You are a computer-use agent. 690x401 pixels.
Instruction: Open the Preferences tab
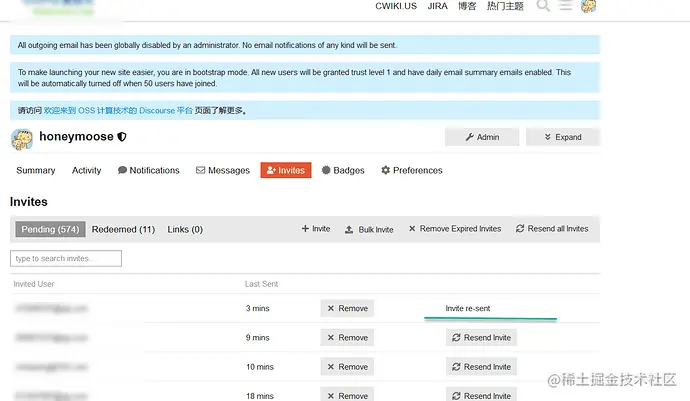click(x=412, y=170)
